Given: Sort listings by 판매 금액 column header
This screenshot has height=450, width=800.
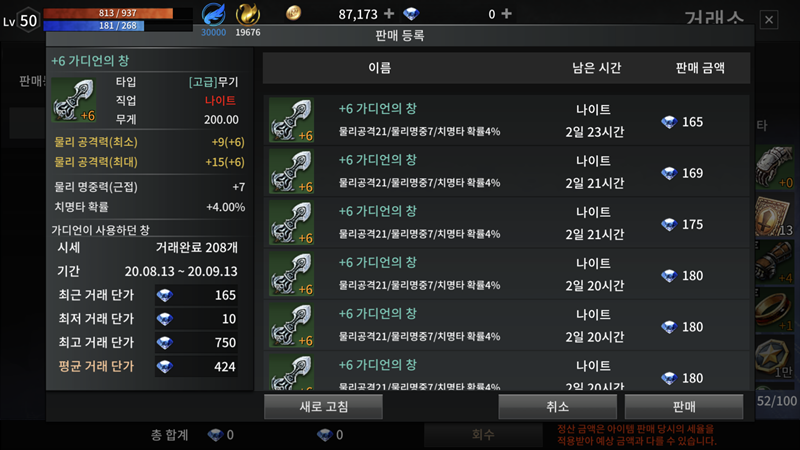Looking at the screenshot, I should [700, 68].
